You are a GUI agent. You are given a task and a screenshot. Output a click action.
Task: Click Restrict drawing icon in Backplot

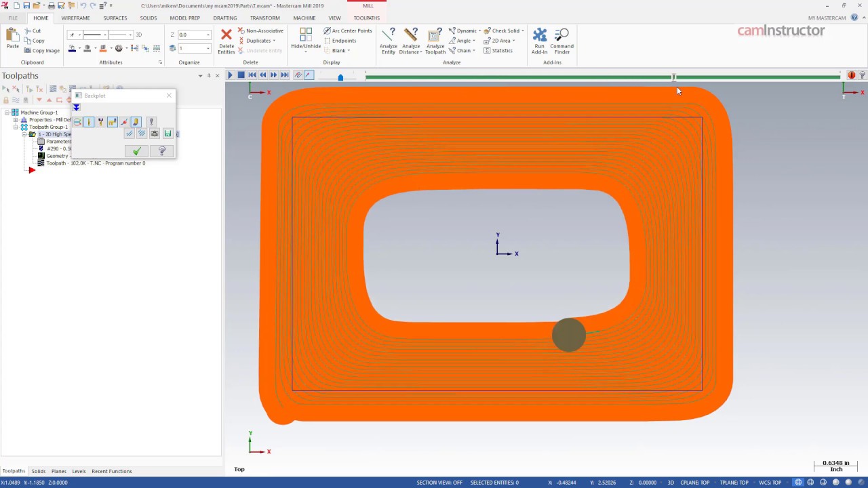[130, 134]
